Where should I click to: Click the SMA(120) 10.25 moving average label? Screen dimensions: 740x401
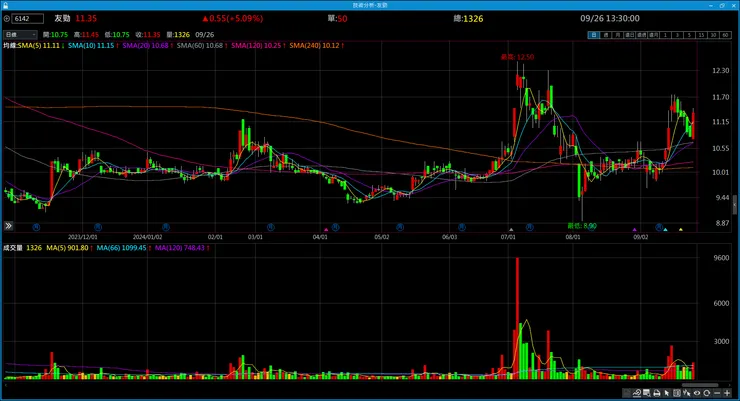click(x=258, y=46)
